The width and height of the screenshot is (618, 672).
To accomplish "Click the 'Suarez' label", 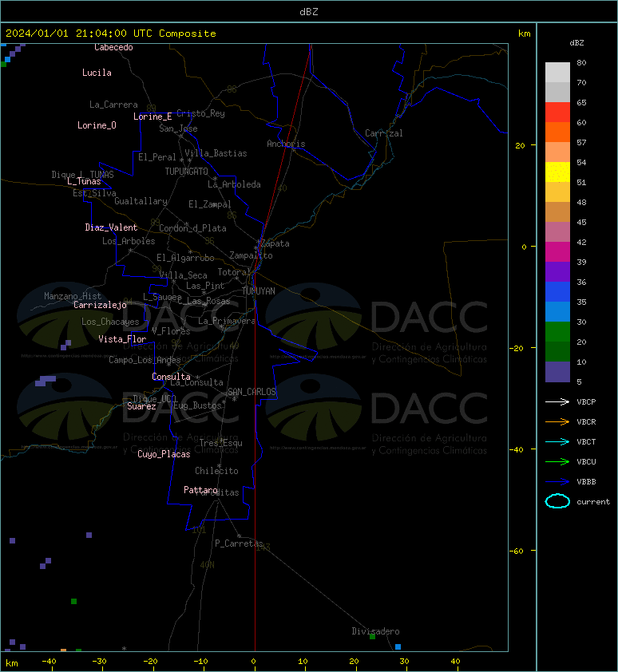I will pyautogui.click(x=141, y=406).
